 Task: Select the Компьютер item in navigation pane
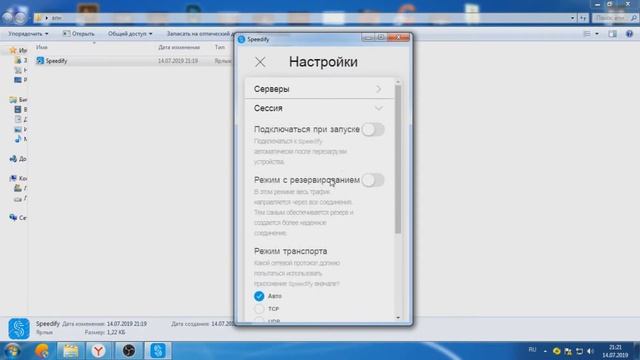pos(18,178)
